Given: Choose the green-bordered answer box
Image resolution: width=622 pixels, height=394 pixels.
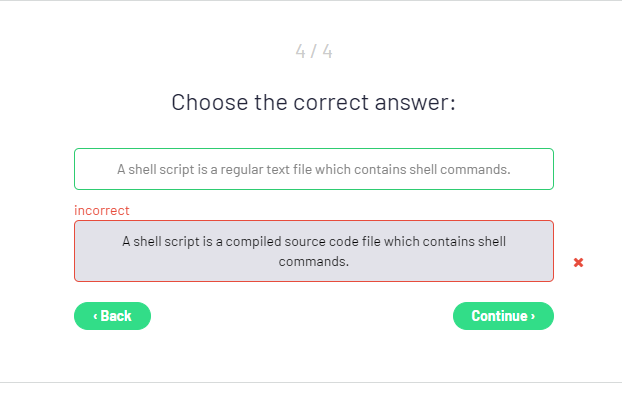Looking at the screenshot, I should tap(314, 169).
